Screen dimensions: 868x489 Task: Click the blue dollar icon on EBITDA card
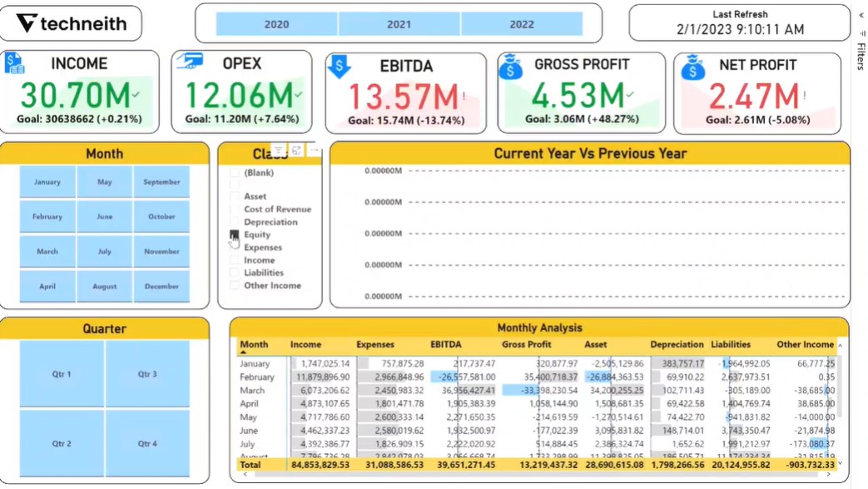[338, 64]
